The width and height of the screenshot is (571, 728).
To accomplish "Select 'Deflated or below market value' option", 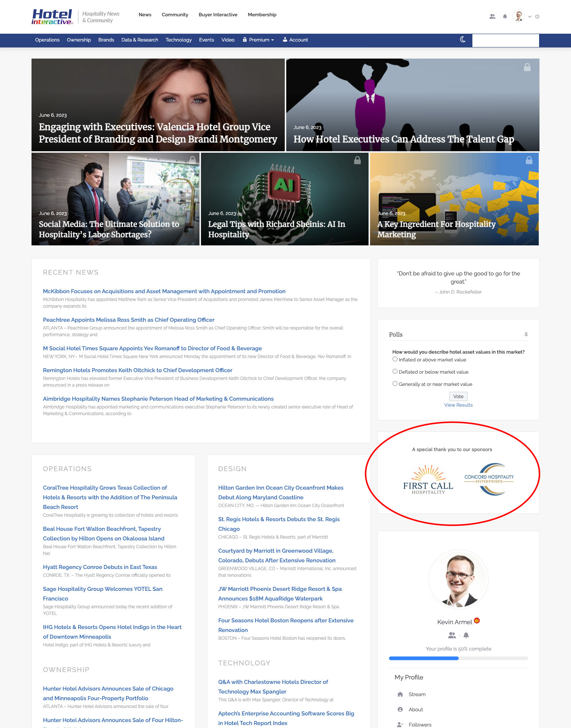I will (395, 371).
